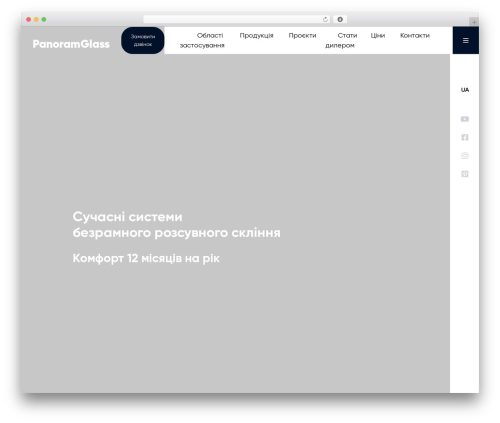Open the Instagram icon in the sidebar
The image size is (500, 423).
click(x=465, y=156)
